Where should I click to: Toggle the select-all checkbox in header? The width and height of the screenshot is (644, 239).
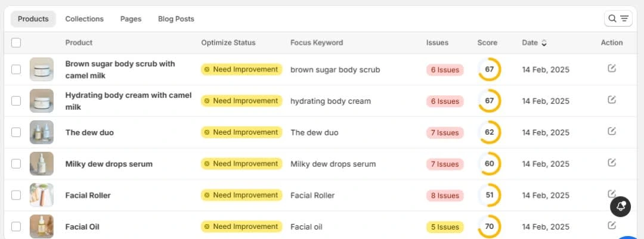coord(16,43)
